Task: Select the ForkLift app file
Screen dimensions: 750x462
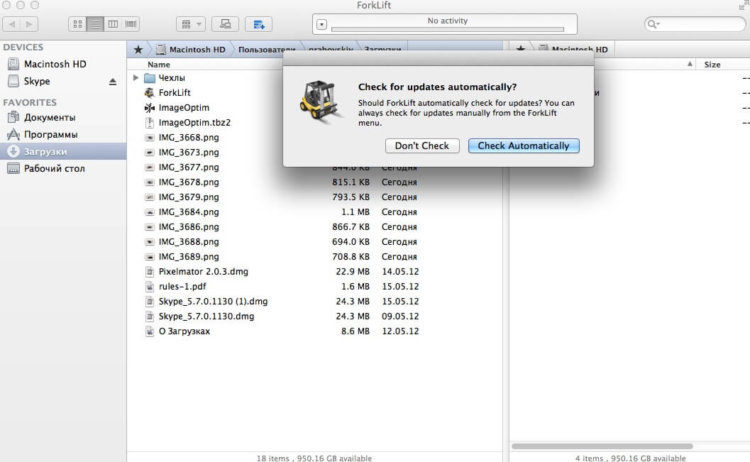Action: [174, 93]
